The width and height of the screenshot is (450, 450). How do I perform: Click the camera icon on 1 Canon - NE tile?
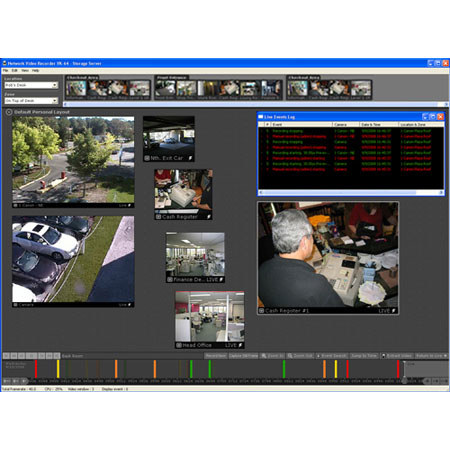(x=15, y=206)
